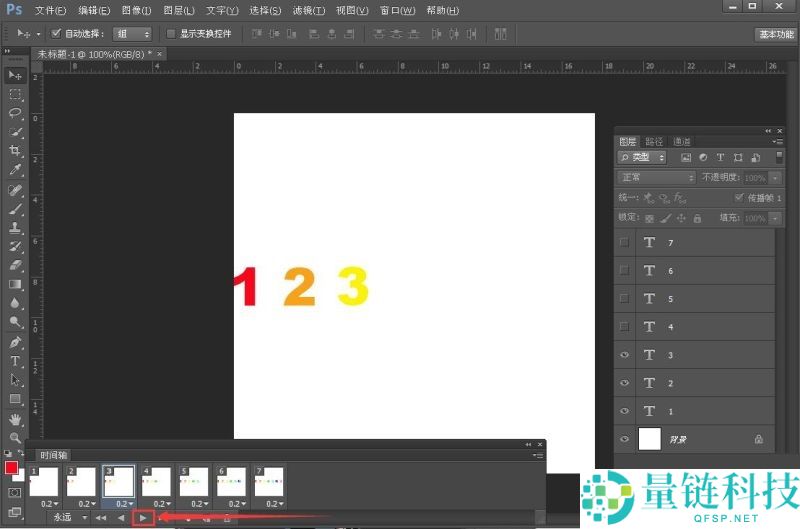This screenshot has height=529, width=800.
Task: Select the Zoom tool in toolbar
Action: pyautogui.click(x=15, y=438)
